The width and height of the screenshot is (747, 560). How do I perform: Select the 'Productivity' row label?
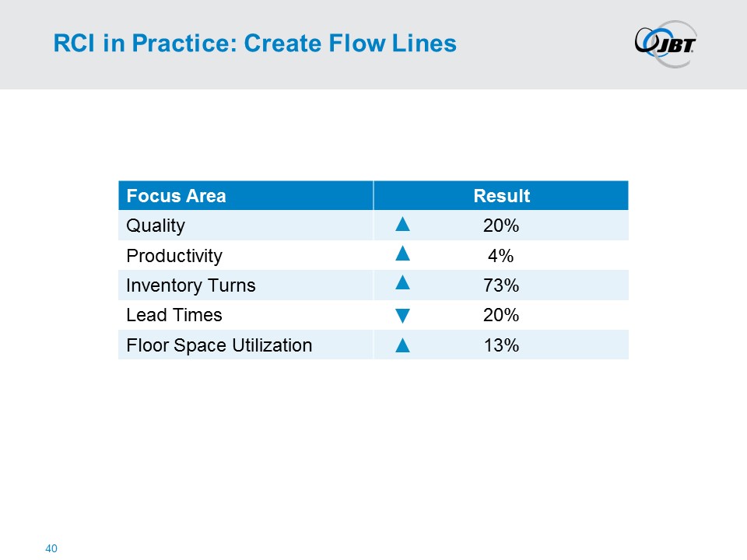coord(174,256)
